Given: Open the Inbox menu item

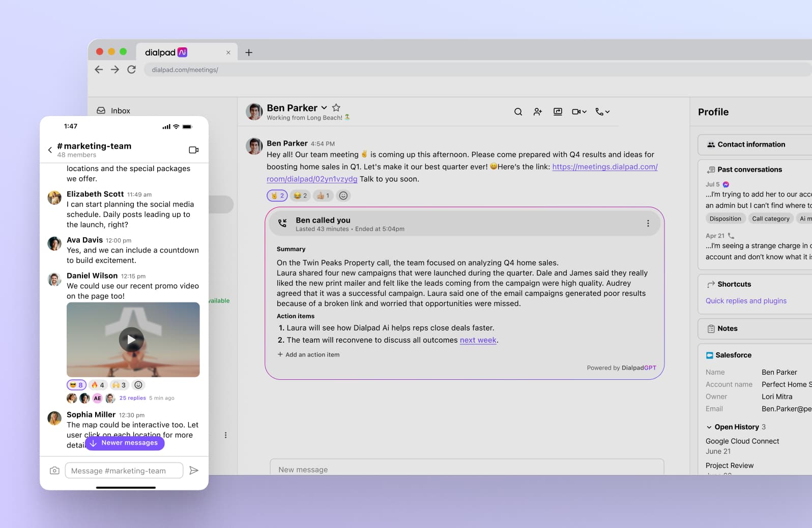Looking at the screenshot, I should [120, 111].
